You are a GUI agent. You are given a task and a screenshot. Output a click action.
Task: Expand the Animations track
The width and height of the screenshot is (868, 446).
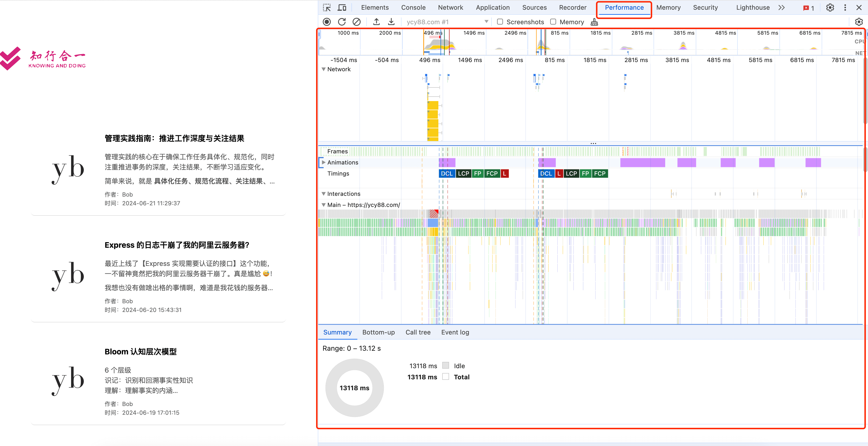point(323,163)
